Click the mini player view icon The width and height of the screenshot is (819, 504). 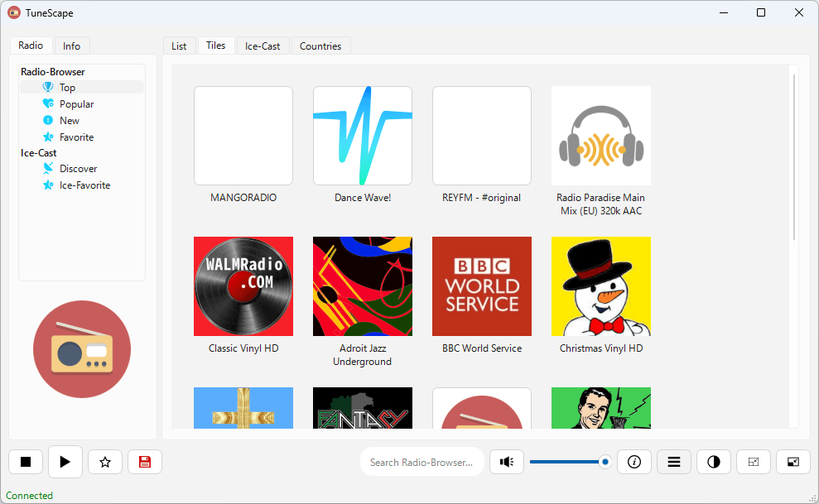tap(793, 462)
